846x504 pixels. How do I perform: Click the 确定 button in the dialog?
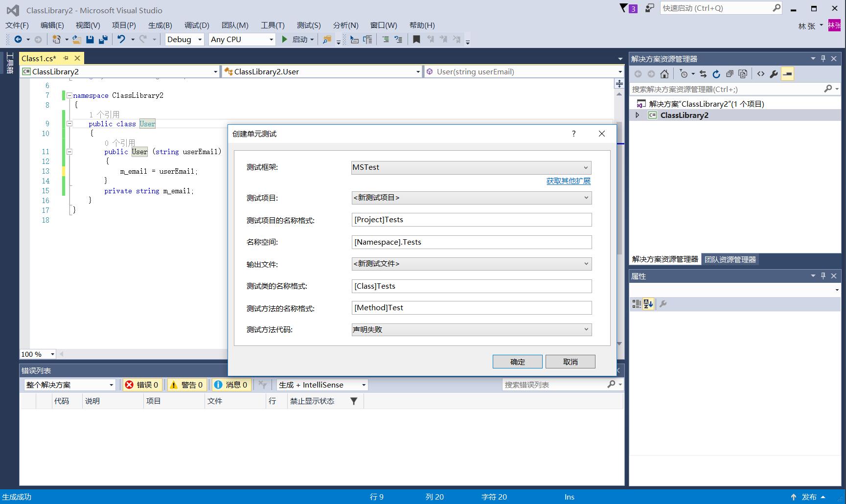pyautogui.click(x=517, y=362)
